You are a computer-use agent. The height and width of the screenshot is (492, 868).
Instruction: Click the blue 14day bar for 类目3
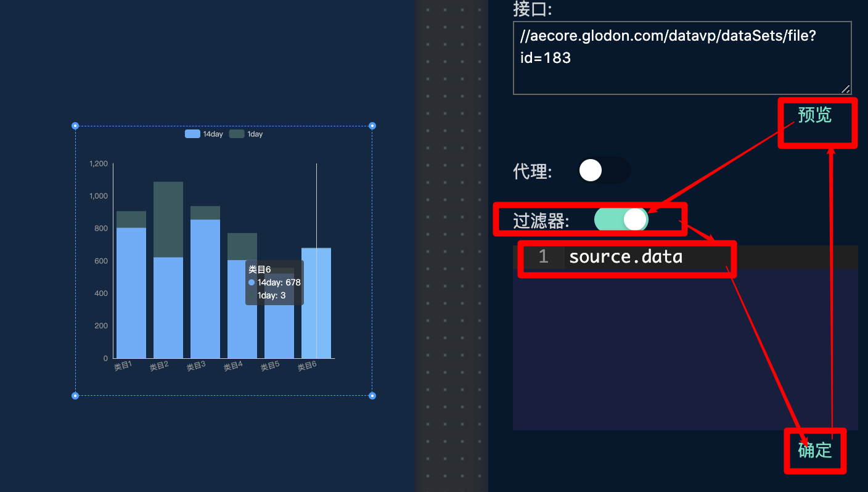(205, 289)
